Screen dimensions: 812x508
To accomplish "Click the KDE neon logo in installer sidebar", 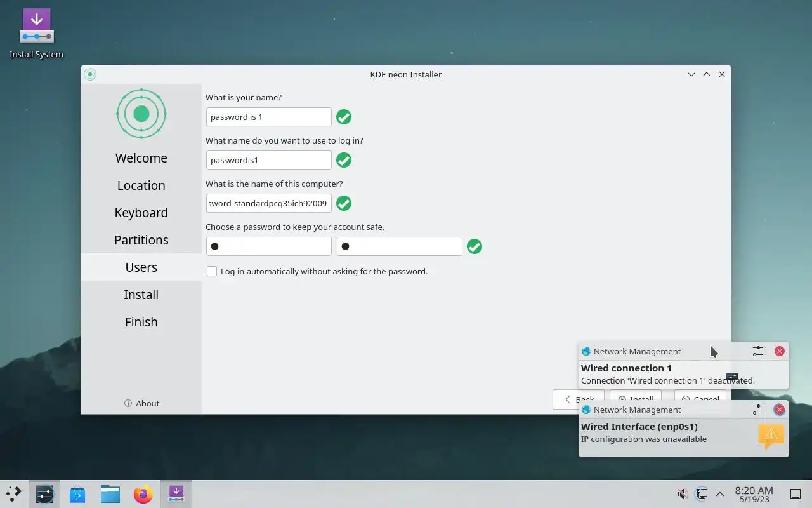I will point(141,114).
